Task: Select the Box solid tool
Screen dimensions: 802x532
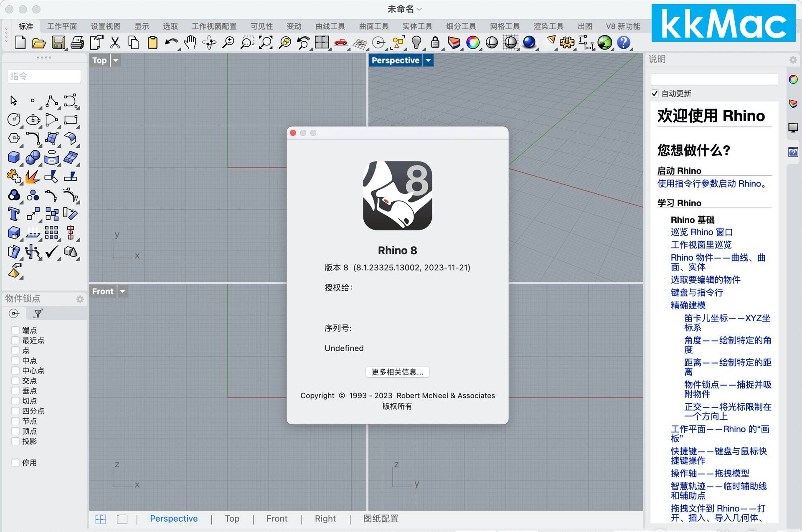Action: click(x=14, y=157)
